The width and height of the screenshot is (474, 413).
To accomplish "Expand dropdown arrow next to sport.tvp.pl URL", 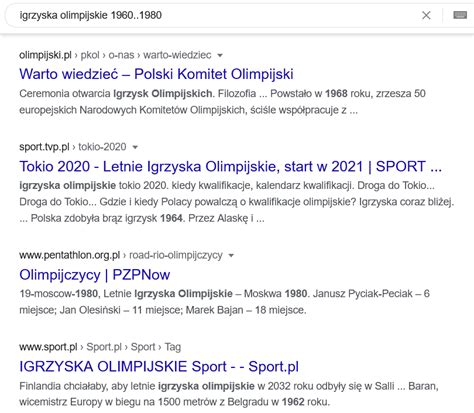I will [135, 147].
